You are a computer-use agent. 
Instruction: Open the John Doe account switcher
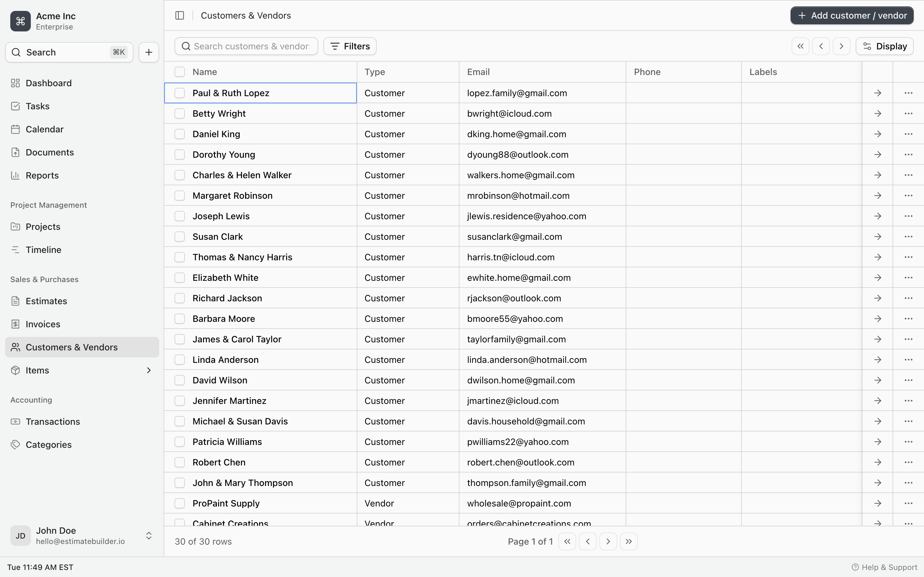pyautogui.click(x=148, y=535)
